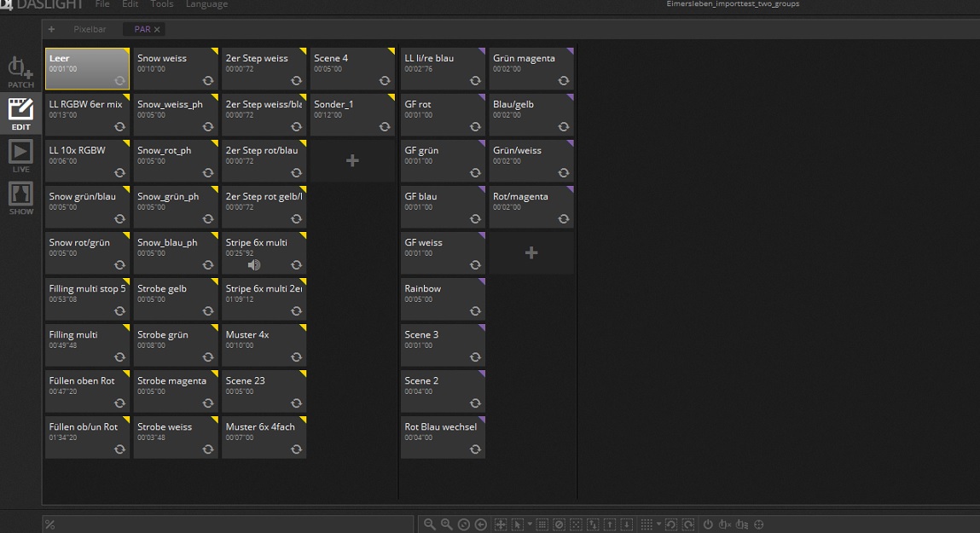Select the Füllen oben Rot scene

[87, 391]
